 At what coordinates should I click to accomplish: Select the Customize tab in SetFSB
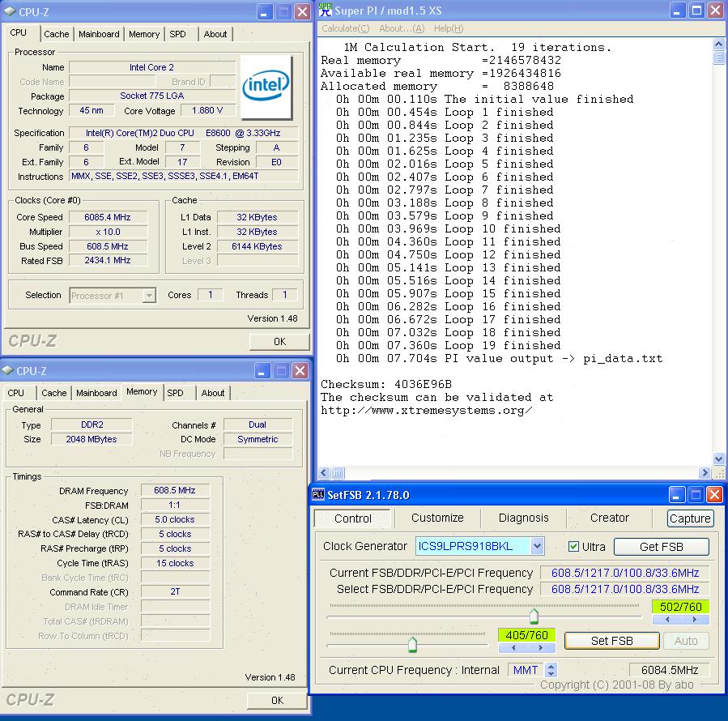(437, 518)
